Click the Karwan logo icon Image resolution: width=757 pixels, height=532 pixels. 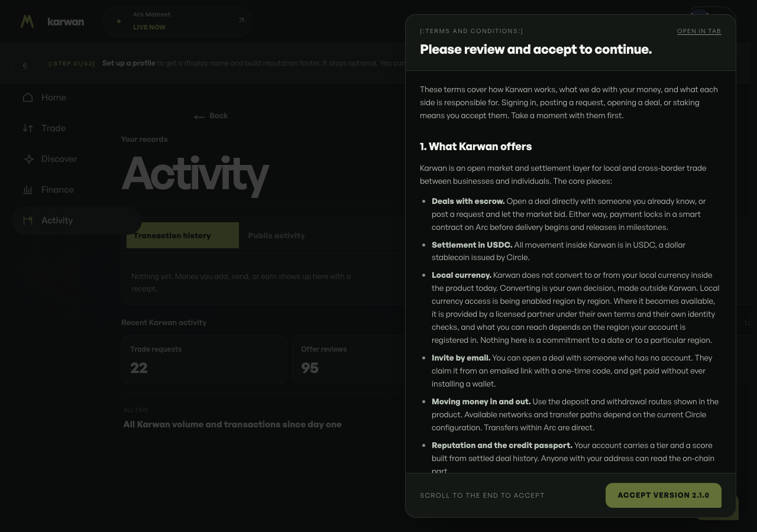(27, 21)
